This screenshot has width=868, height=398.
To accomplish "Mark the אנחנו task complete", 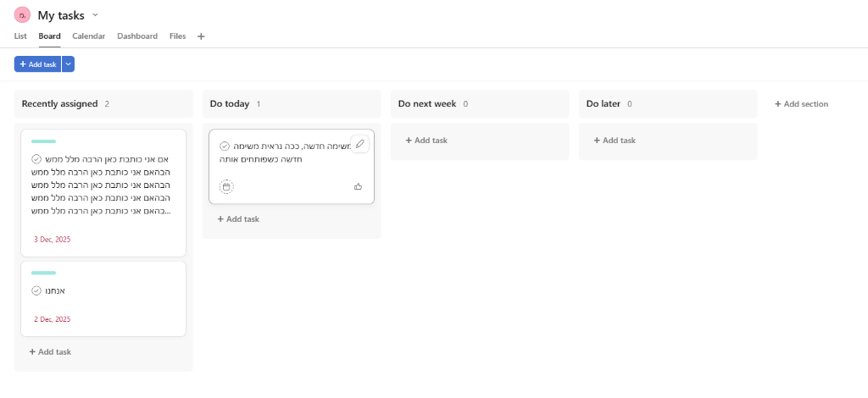I will 36,290.
